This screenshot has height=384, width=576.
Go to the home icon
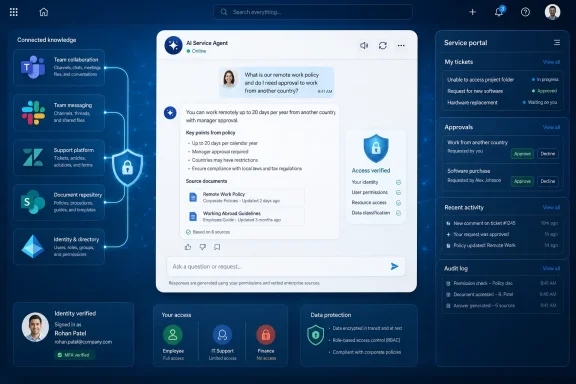(44, 12)
